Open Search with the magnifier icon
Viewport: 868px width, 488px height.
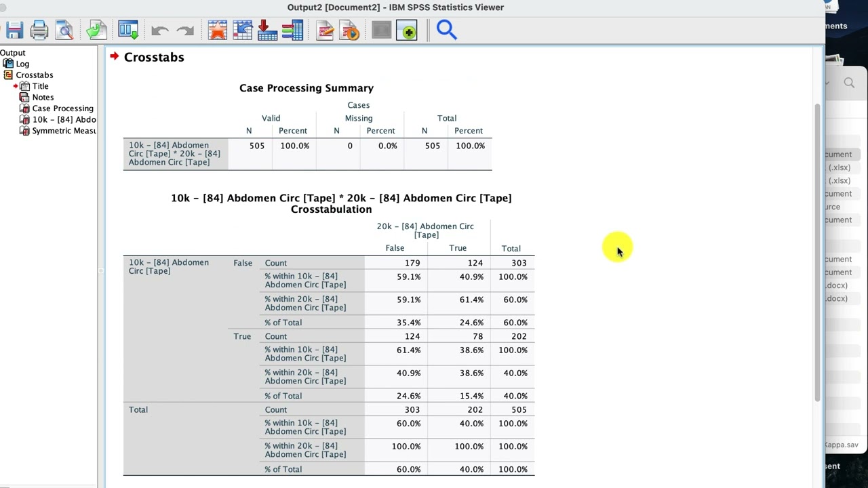pos(447,30)
